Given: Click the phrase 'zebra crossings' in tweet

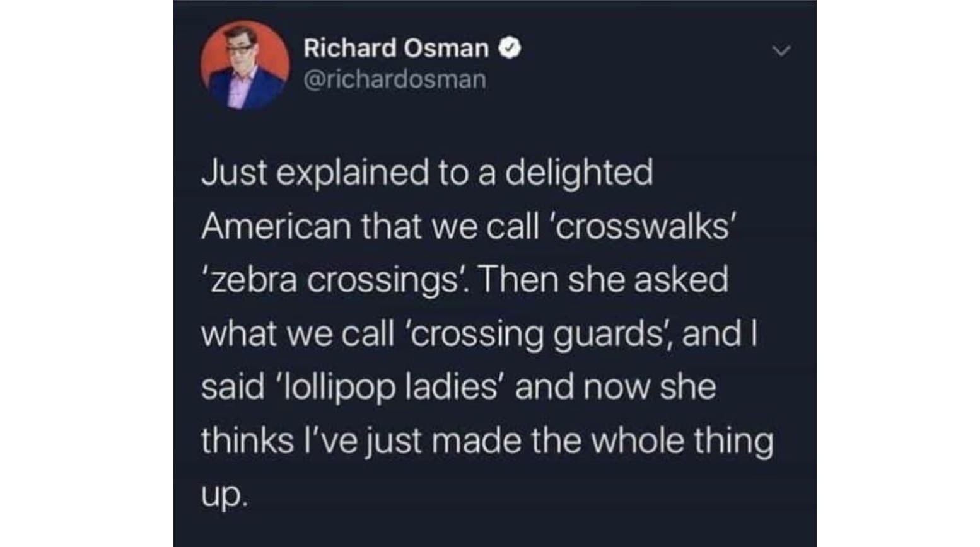Looking at the screenshot, I should click(334, 280).
